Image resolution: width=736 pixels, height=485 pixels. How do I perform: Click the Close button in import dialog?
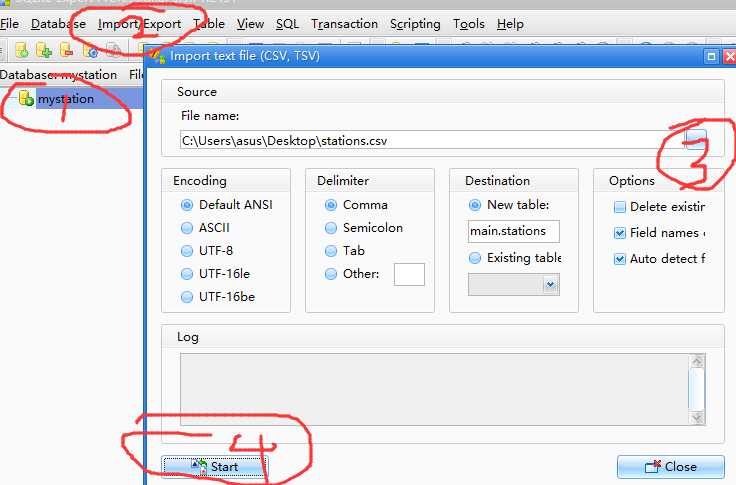670,467
